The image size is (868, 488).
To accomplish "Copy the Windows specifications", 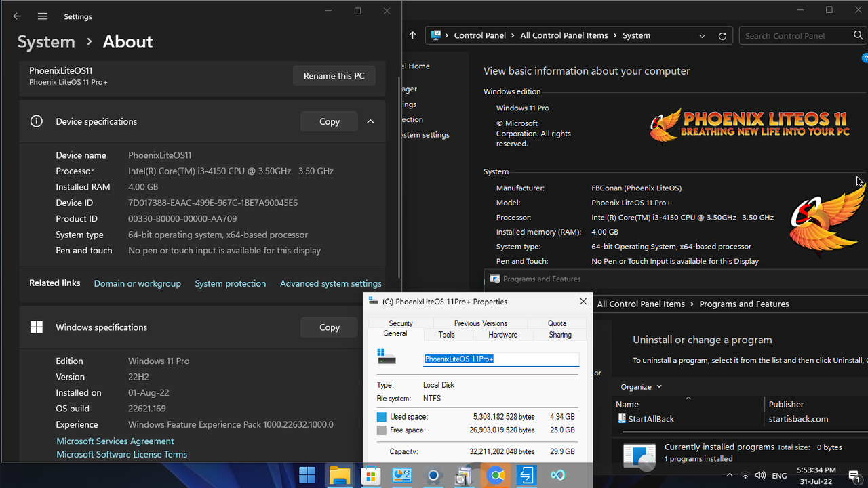I will tap(329, 327).
